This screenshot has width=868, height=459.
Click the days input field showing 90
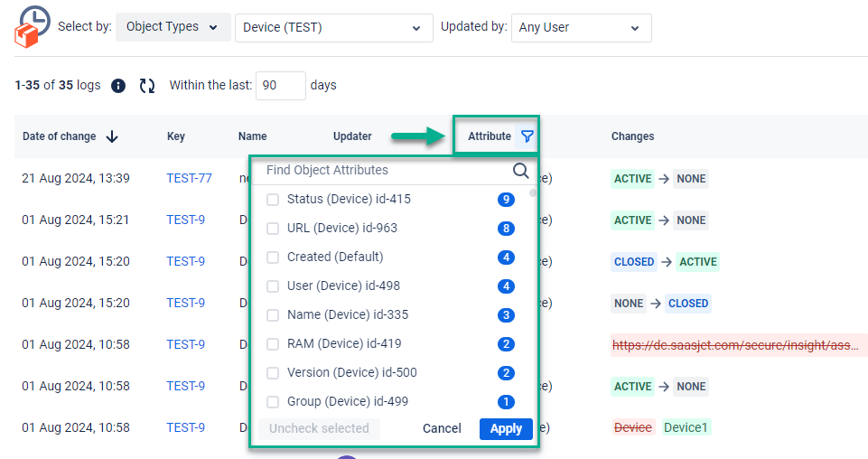(x=280, y=86)
